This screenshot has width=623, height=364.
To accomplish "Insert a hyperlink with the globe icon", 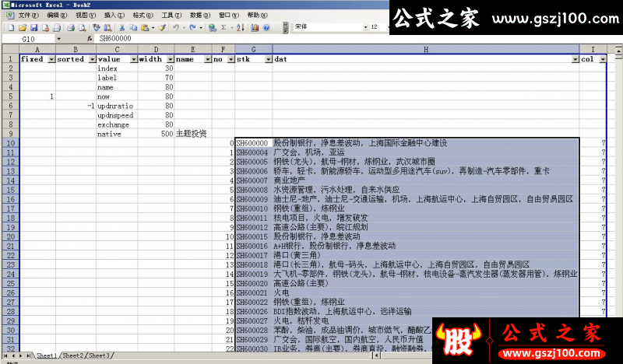I will [x=213, y=27].
